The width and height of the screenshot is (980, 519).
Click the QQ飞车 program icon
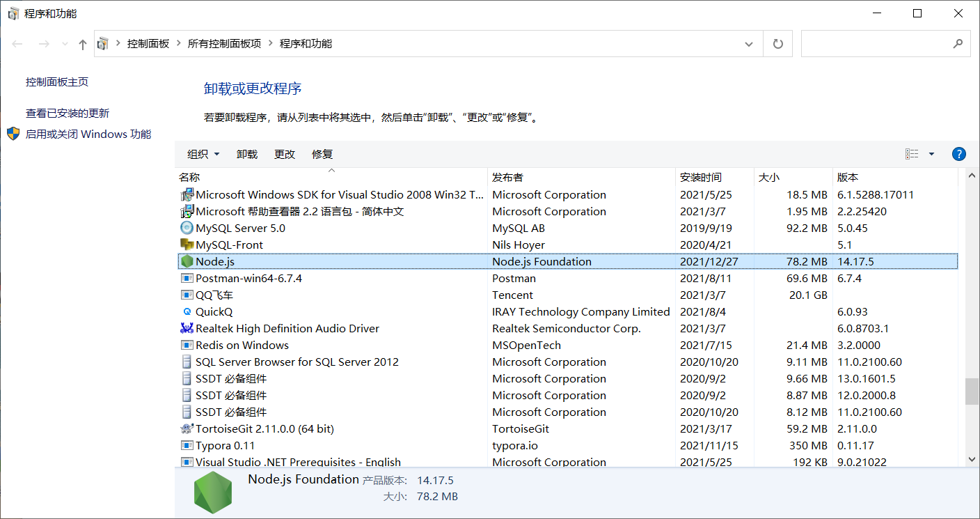coord(187,295)
